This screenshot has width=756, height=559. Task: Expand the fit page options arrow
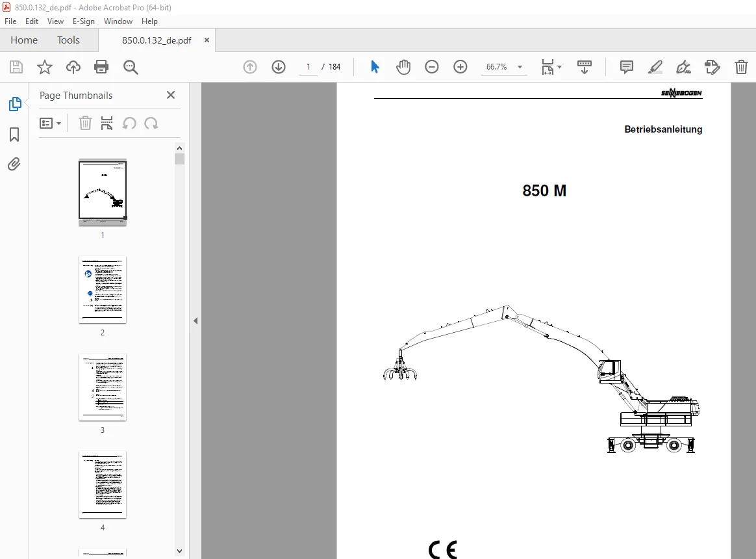coord(559,67)
